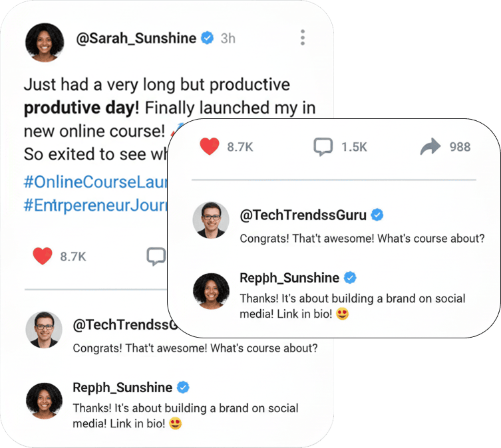Click the 3h post timestamp

[228, 39]
